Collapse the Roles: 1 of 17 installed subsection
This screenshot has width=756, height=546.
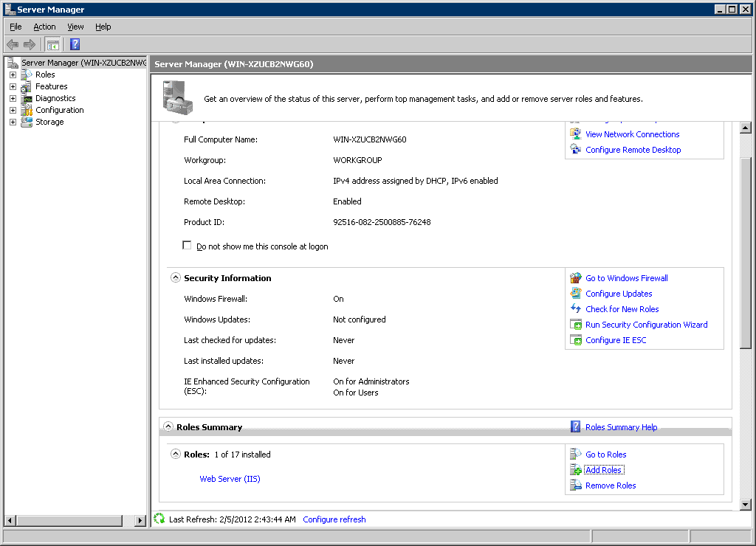[x=176, y=454]
